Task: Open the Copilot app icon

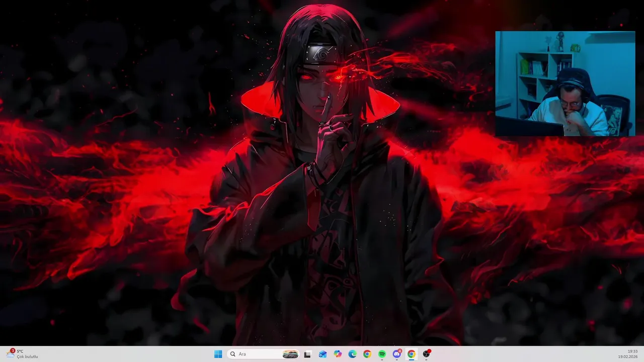Action: [x=338, y=354]
